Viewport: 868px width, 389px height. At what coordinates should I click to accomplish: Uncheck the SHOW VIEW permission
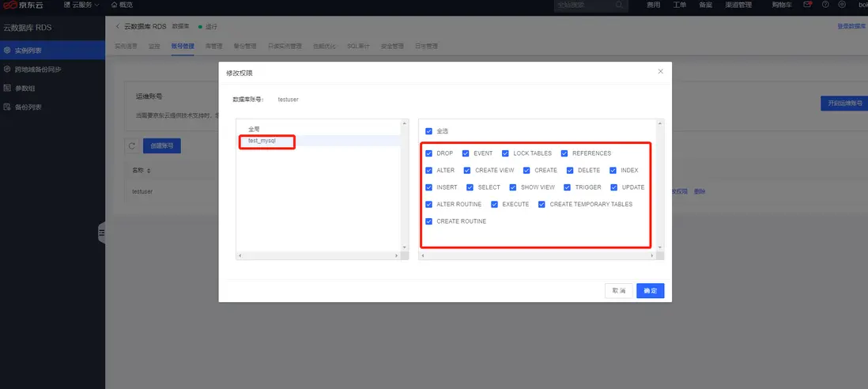click(512, 187)
